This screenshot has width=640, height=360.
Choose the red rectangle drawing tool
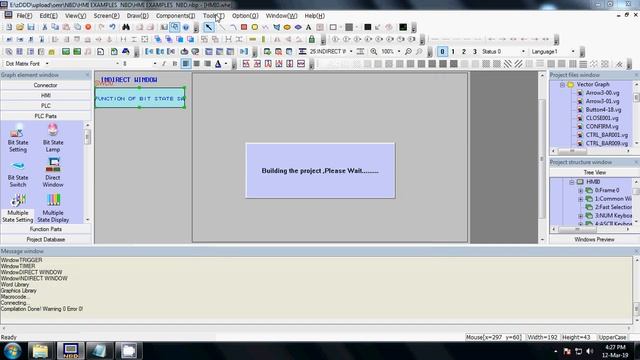[244, 27]
